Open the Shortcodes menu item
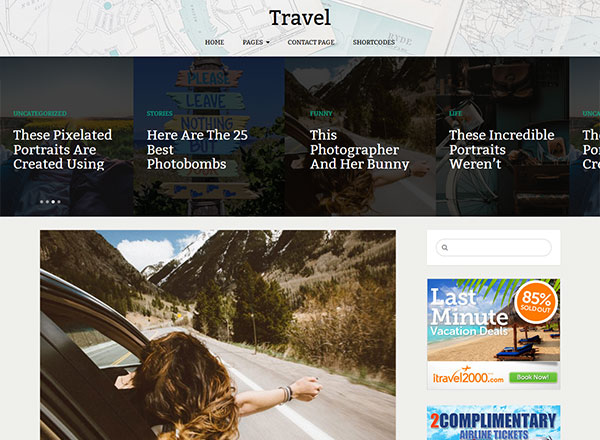 pyautogui.click(x=373, y=42)
